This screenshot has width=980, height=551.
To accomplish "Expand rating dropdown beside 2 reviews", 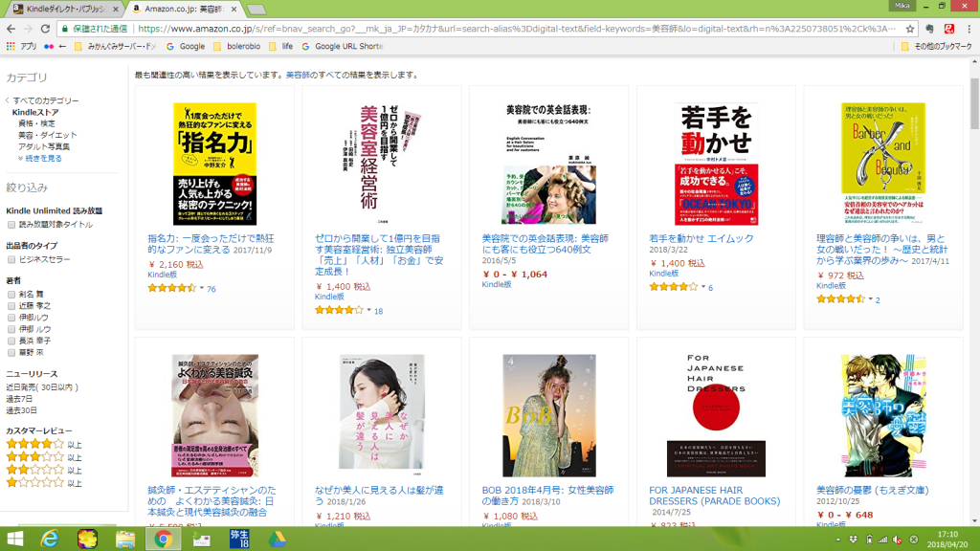I will pos(870,298).
